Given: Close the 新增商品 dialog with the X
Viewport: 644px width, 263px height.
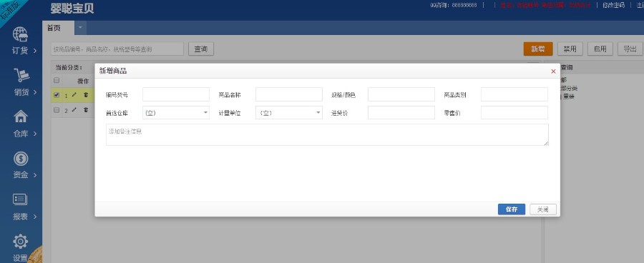Looking at the screenshot, I should click(553, 71).
